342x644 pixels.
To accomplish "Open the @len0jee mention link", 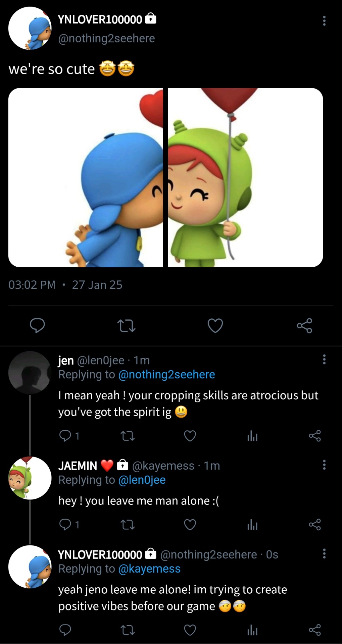I will pyautogui.click(x=142, y=480).
